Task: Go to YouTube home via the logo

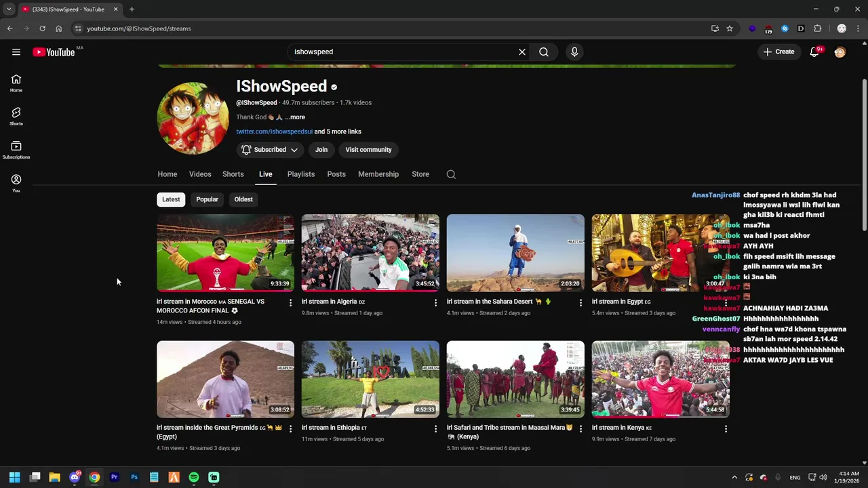Action: (x=54, y=52)
